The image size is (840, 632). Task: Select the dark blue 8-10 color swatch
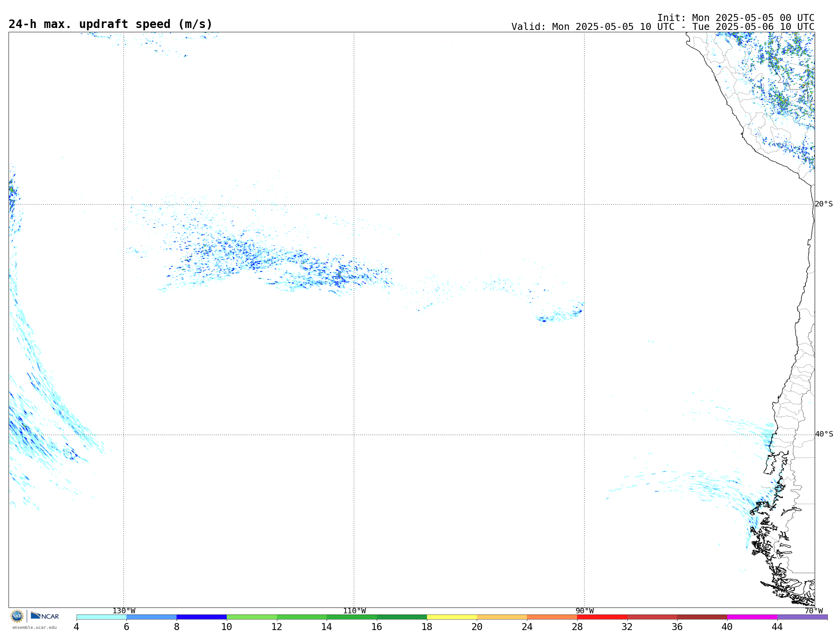(x=201, y=617)
